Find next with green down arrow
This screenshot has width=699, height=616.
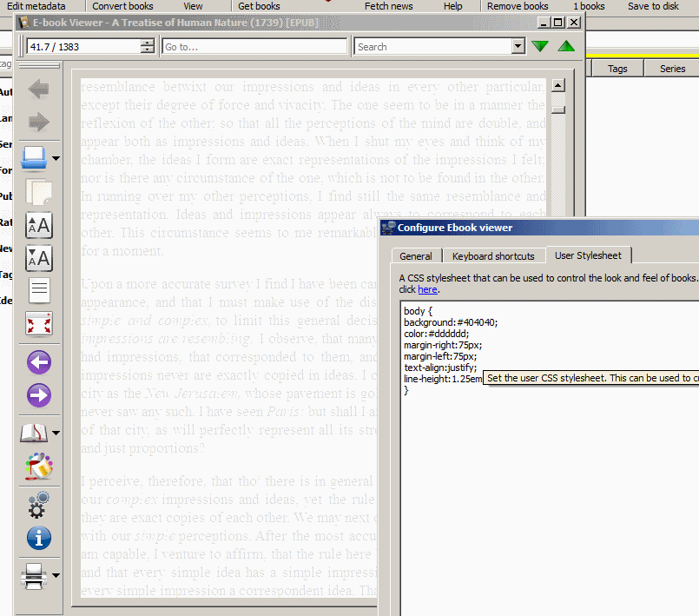(540, 46)
